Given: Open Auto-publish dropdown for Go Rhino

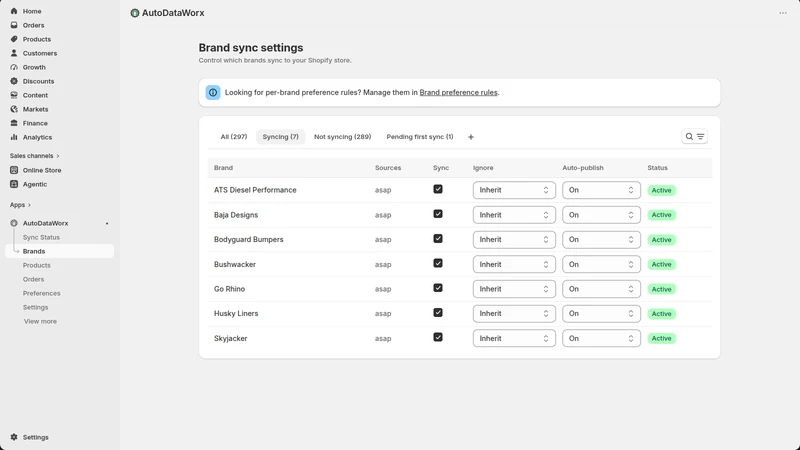Looking at the screenshot, I should tap(601, 289).
